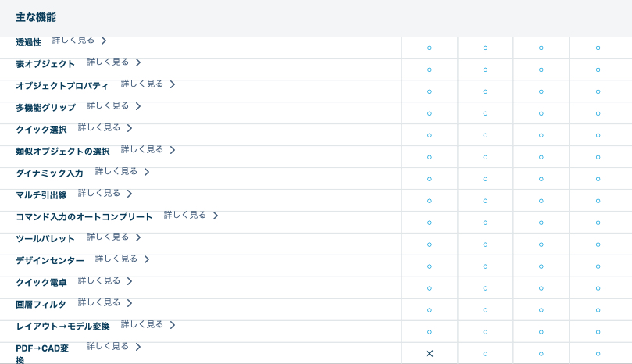Open 詳しく見る for 画層フィルタ
Image resolution: width=632 pixels, height=364 pixels.
(x=99, y=302)
